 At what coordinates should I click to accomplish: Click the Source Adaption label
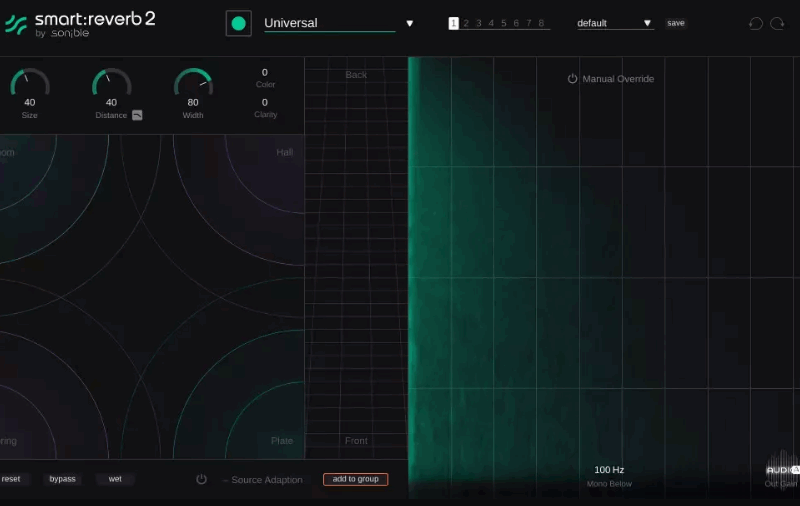pyautogui.click(x=266, y=480)
